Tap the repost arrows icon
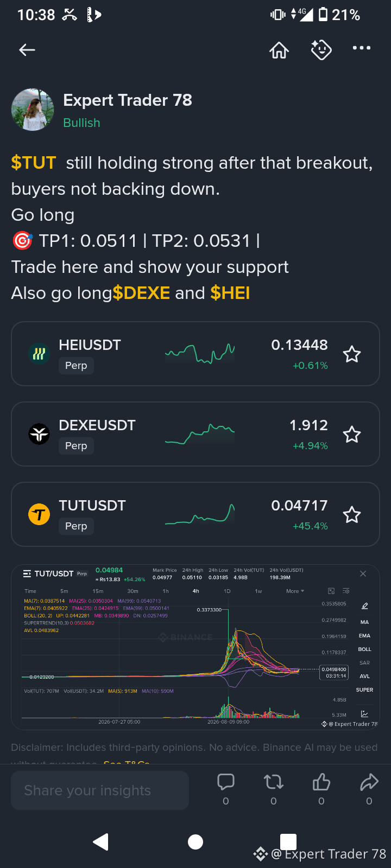 click(274, 782)
